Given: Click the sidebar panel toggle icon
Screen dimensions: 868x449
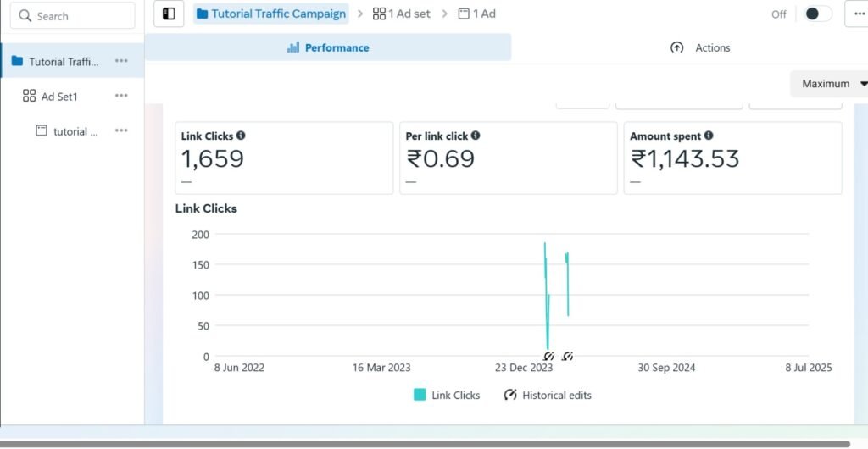Looking at the screenshot, I should point(169,14).
